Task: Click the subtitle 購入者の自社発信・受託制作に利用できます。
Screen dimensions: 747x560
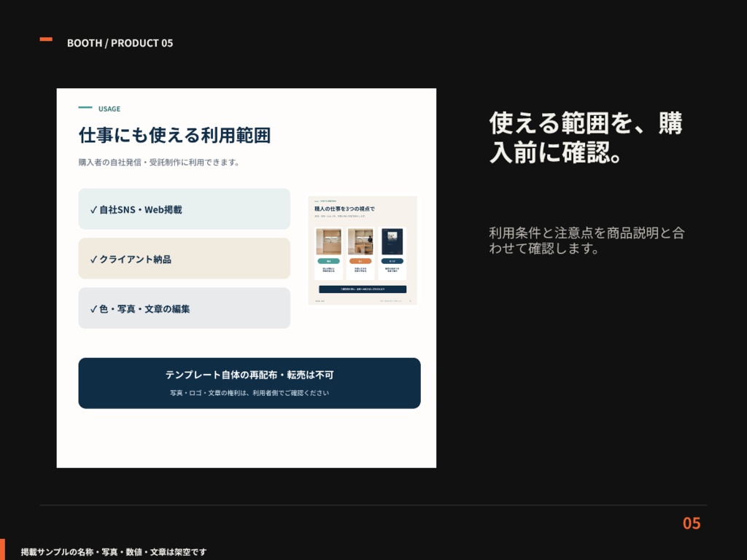Action: pos(159,163)
